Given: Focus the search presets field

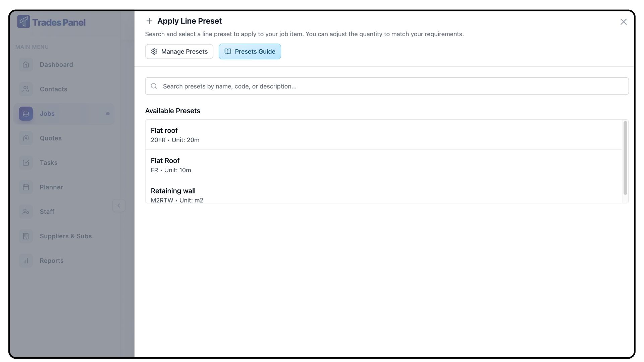Looking at the screenshot, I should pyautogui.click(x=387, y=86).
